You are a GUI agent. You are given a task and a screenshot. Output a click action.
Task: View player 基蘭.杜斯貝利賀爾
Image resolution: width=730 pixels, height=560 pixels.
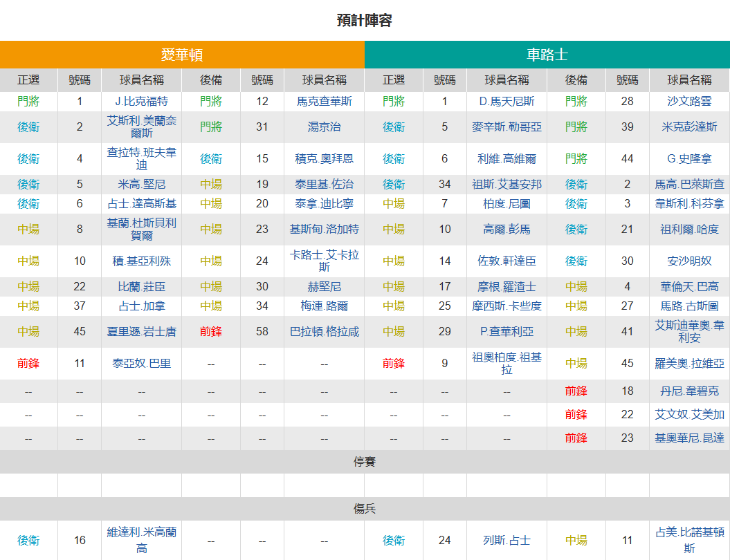pyautogui.click(x=142, y=230)
